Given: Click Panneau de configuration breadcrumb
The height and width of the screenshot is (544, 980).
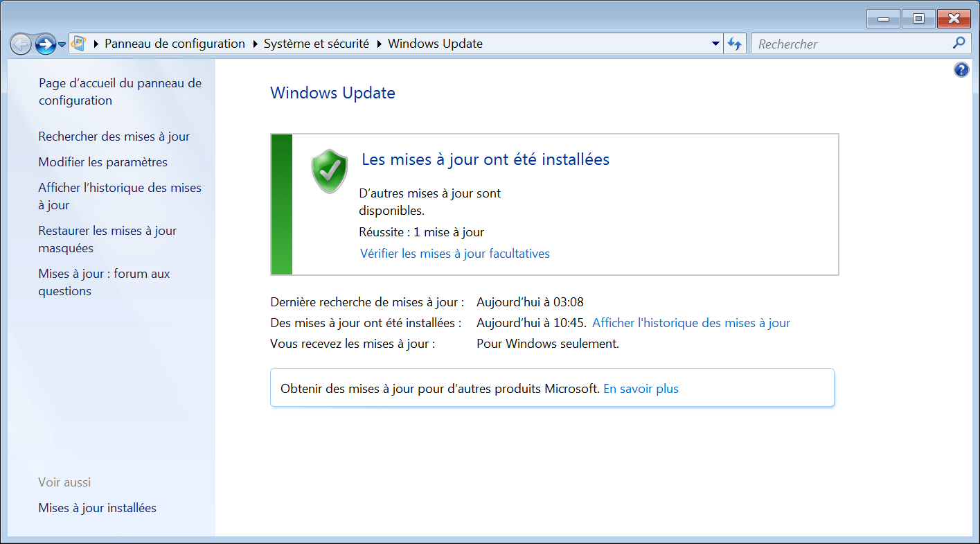Looking at the screenshot, I should tap(175, 44).
